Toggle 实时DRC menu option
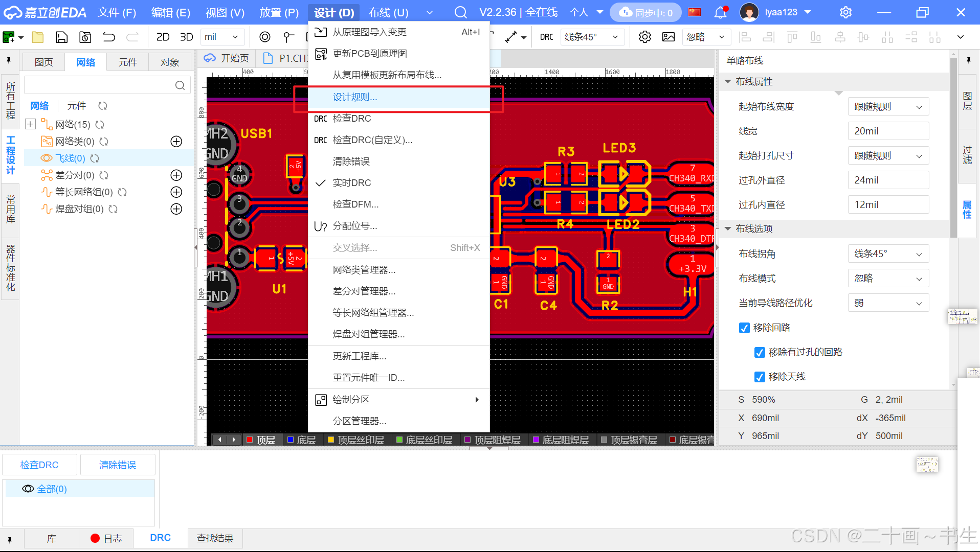 click(x=399, y=183)
